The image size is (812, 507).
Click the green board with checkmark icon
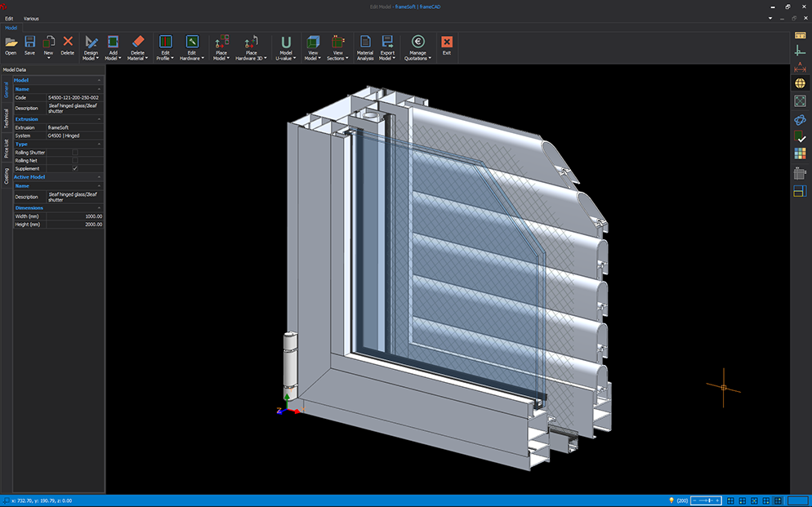[x=800, y=136]
